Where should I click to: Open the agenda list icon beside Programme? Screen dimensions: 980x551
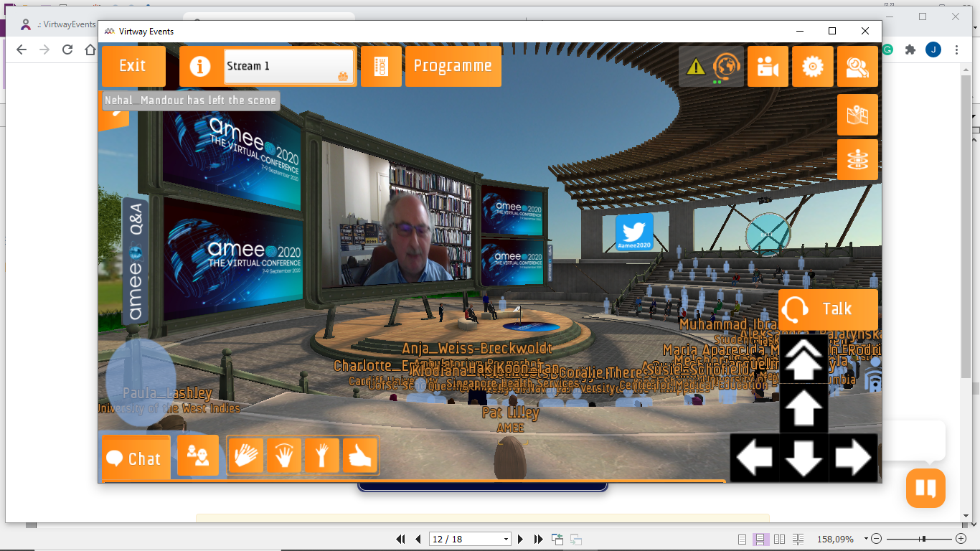pos(381,66)
